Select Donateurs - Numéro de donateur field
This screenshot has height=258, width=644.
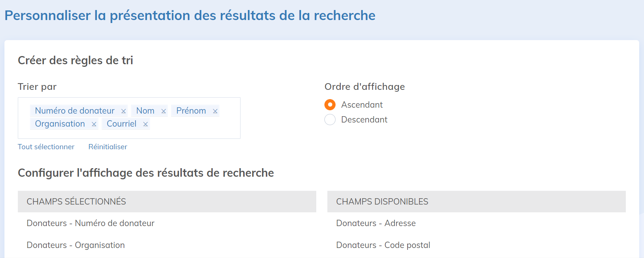point(91,223)
